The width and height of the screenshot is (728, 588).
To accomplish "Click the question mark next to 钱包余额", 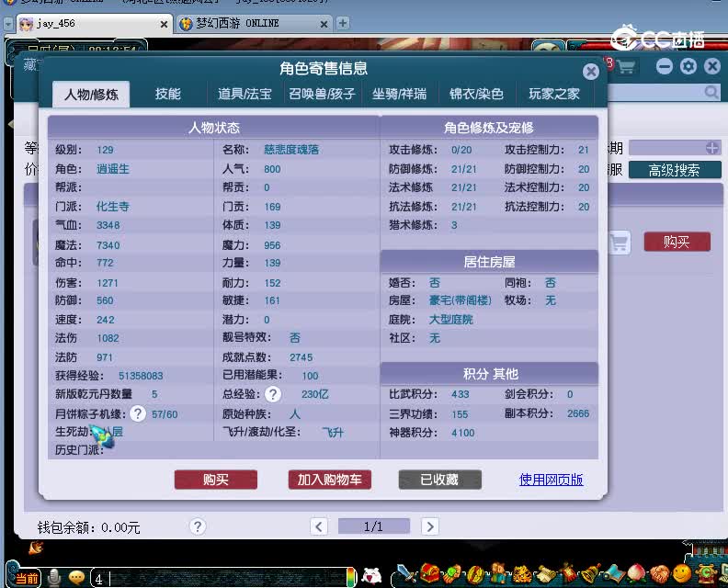I will tap(198, 526).
